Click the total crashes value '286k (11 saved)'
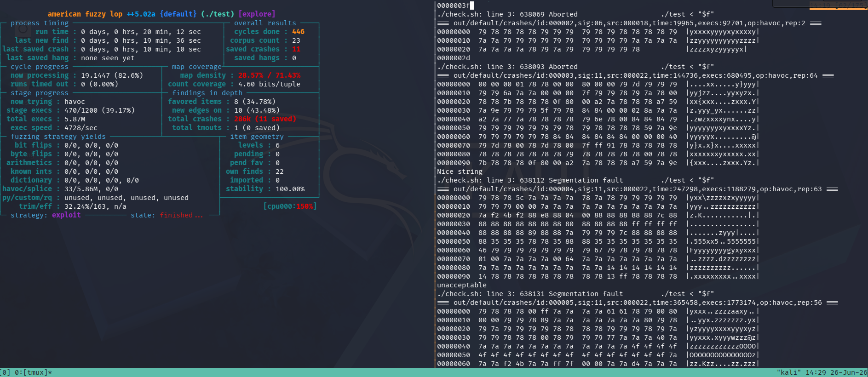868x377 pixels. coord(265,119)
